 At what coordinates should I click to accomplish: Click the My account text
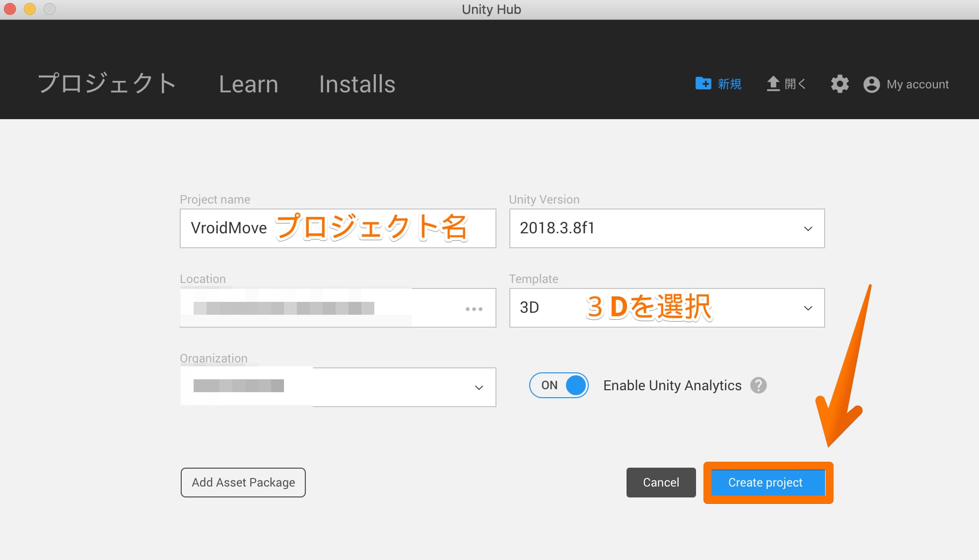click(x=917, y=84)
